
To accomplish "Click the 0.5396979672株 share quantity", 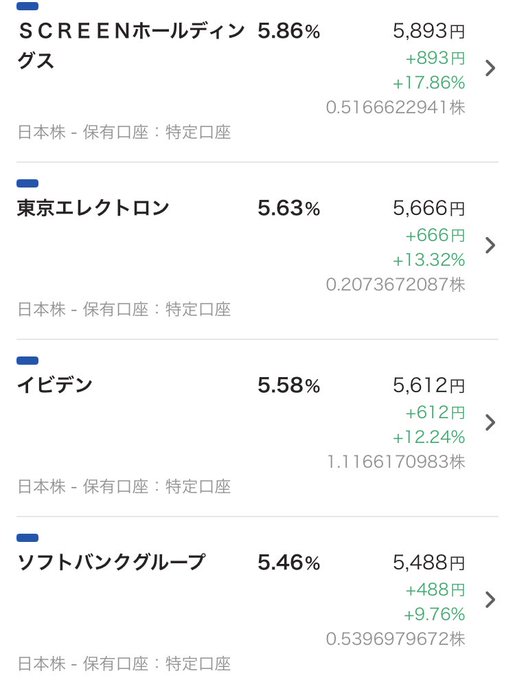I will coord(395,639).
